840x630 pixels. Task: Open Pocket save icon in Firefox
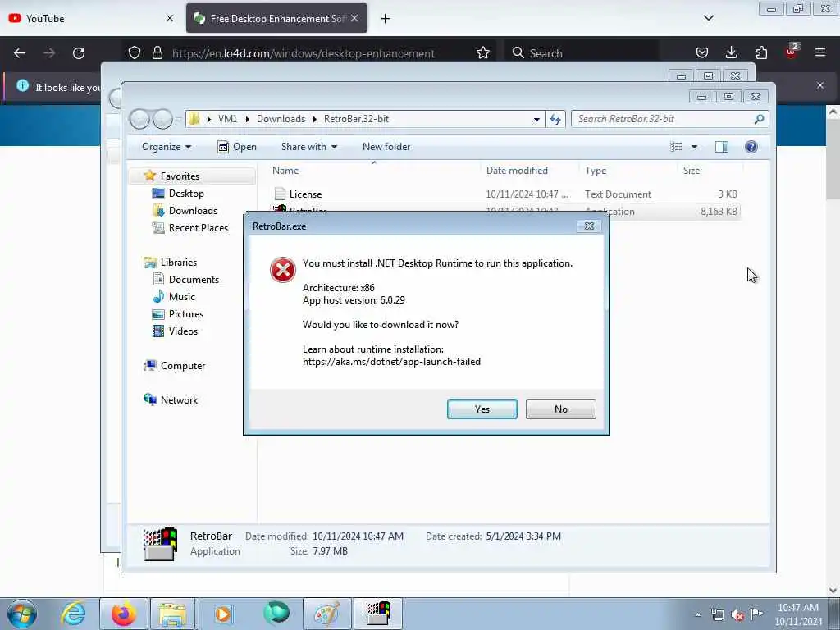pyautogui.click(x=702, y=53)
